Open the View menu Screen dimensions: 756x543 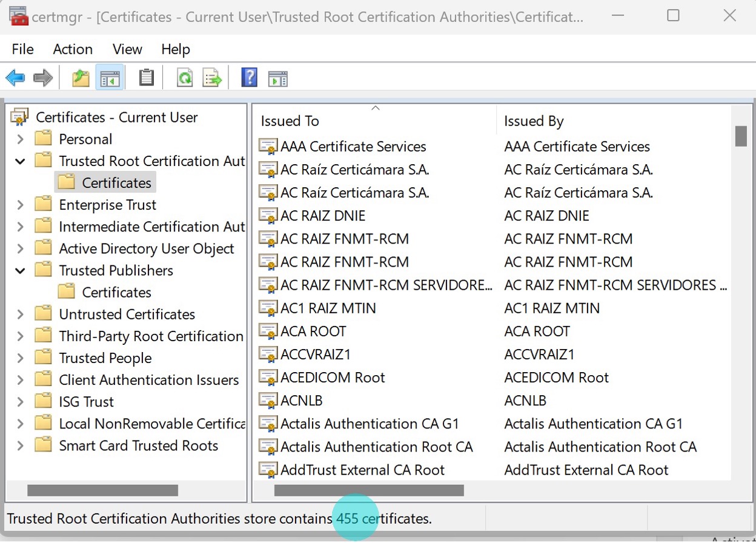(x=127, y=49)
